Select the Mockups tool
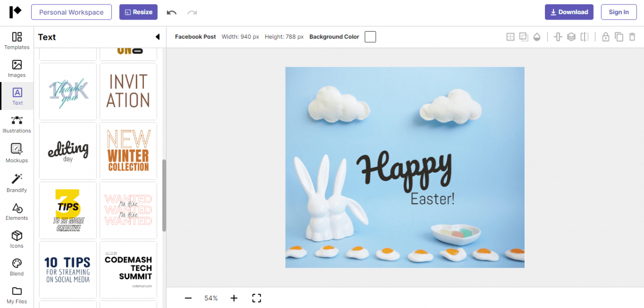The height and width of the screenshot is (308, 644). [17, 153]
